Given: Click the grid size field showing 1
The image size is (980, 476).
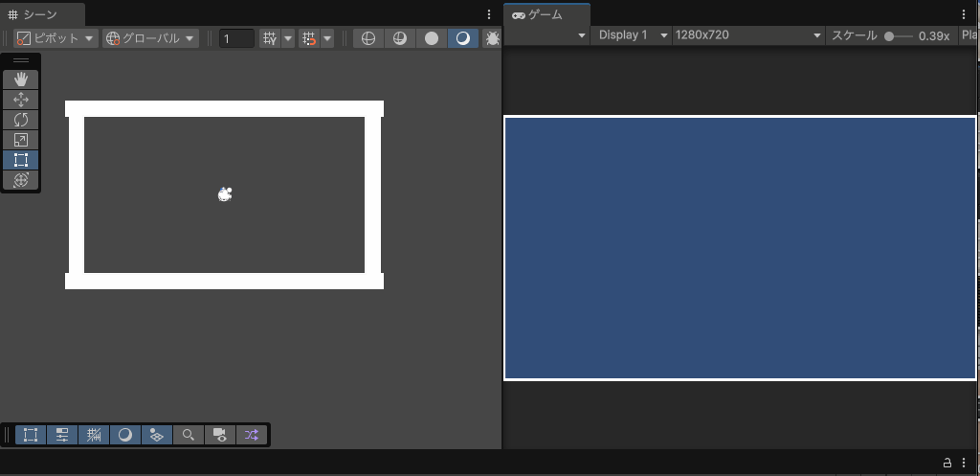Looking at the screenshot, I should tap(236, 38).
